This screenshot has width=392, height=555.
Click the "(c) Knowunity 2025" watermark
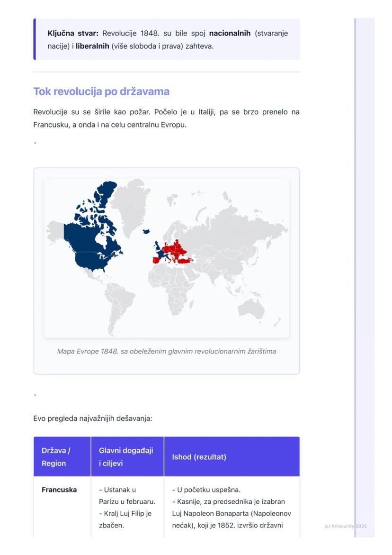coord(345,526)
